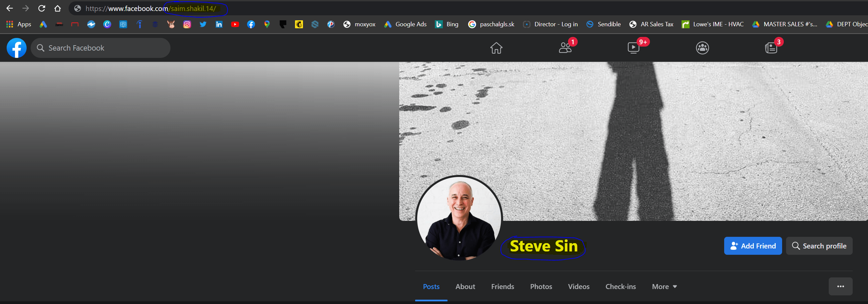The width and height of the screenshot is (868, 304).
Task: Go back using browser back arrow
Action: [9, 8]
